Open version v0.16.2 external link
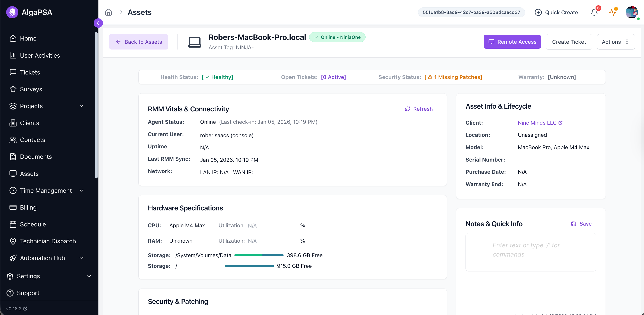644x315 pixels. 17,309
